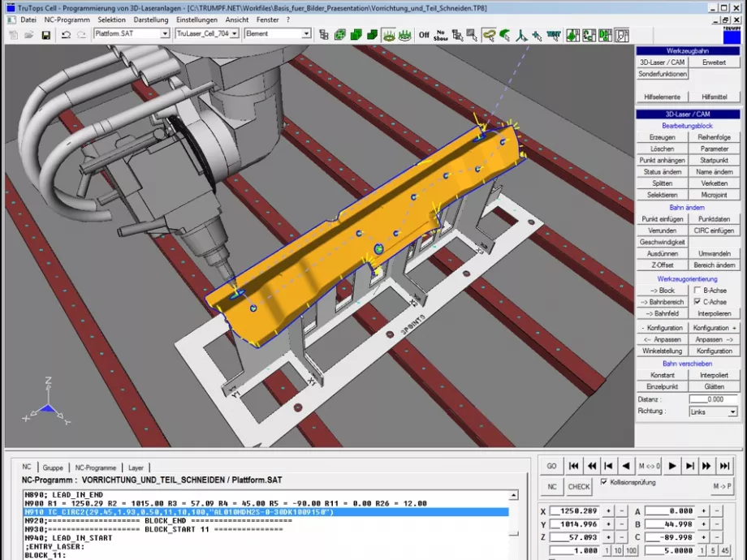
Task: Click the GO button
Action: pos(551,466)
